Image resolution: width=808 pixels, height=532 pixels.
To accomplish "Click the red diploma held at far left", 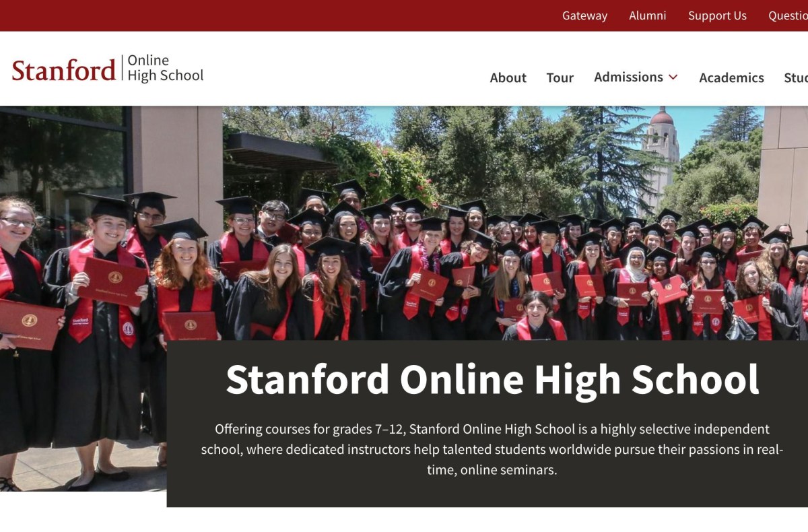I will (30, 325).
